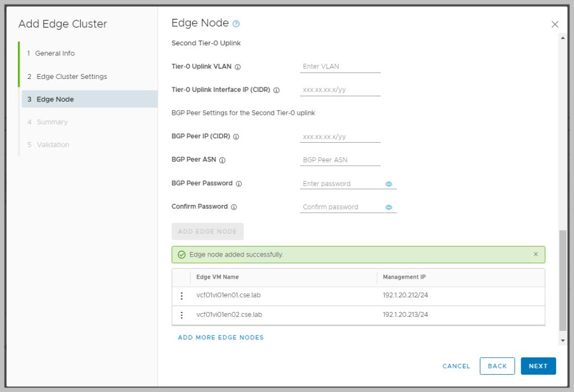The height and width of the screenshot is (392, 574).
Task: Click the Edge Node help question icon
Action: click(236, 24)
